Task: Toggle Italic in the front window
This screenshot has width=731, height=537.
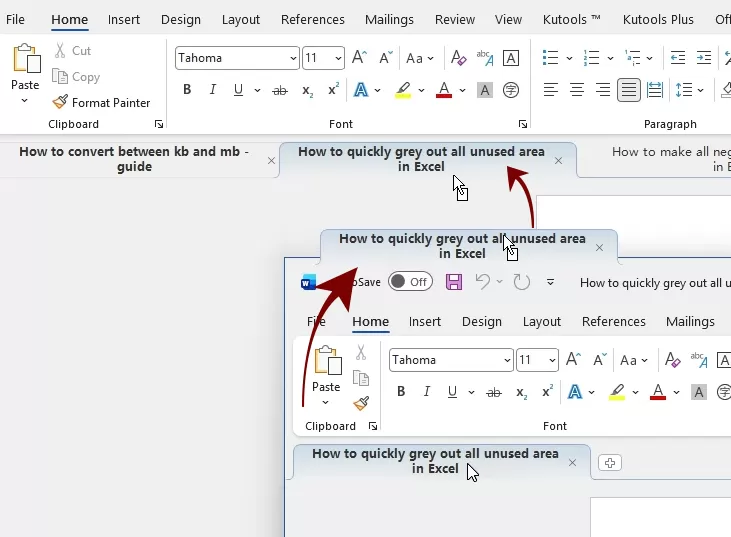Action: (x=427, y=392)
